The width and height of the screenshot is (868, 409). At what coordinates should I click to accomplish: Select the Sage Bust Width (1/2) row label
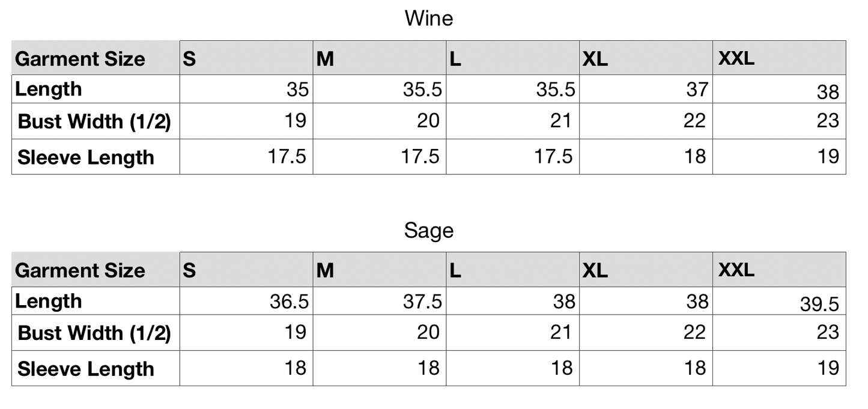coord(95,333)
